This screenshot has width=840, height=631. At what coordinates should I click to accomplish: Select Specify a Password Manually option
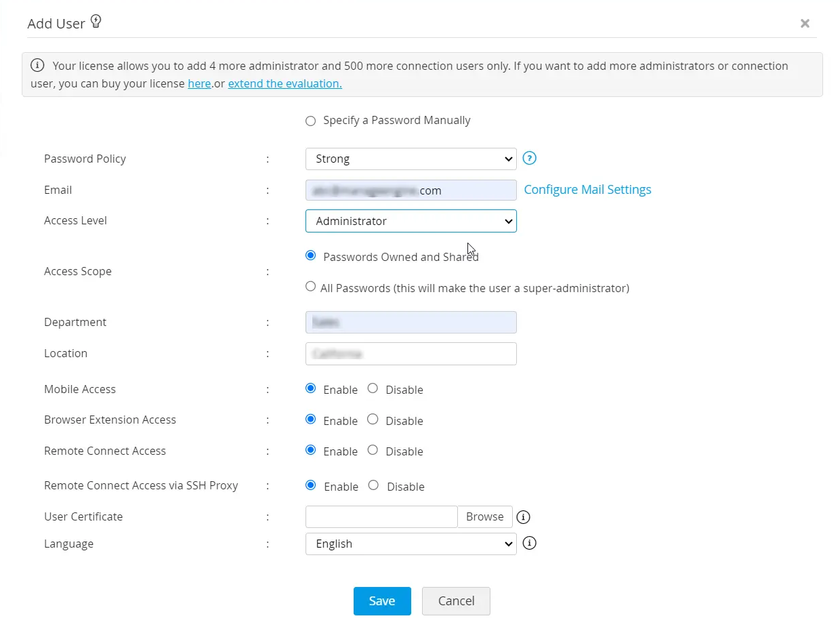pos(310,121)
